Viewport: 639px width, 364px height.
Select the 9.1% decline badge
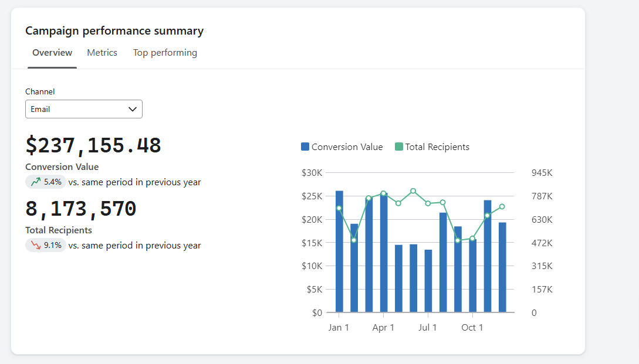[46, 245]
